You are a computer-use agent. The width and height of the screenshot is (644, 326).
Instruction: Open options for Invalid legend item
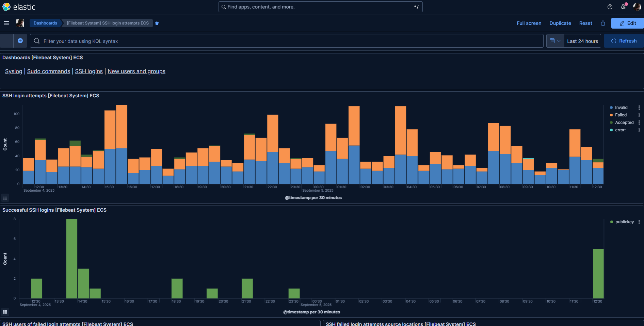[639, 108]
